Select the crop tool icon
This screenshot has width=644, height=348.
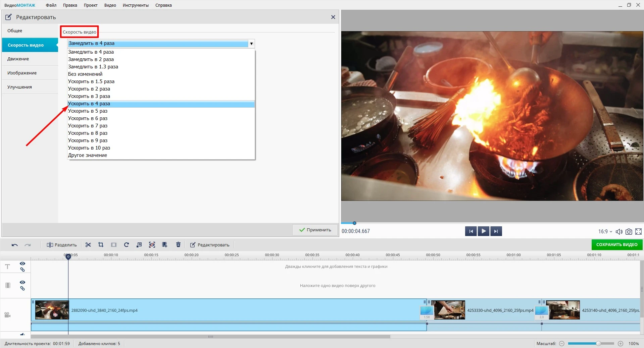pyautogui.click(x=101, y=245)
